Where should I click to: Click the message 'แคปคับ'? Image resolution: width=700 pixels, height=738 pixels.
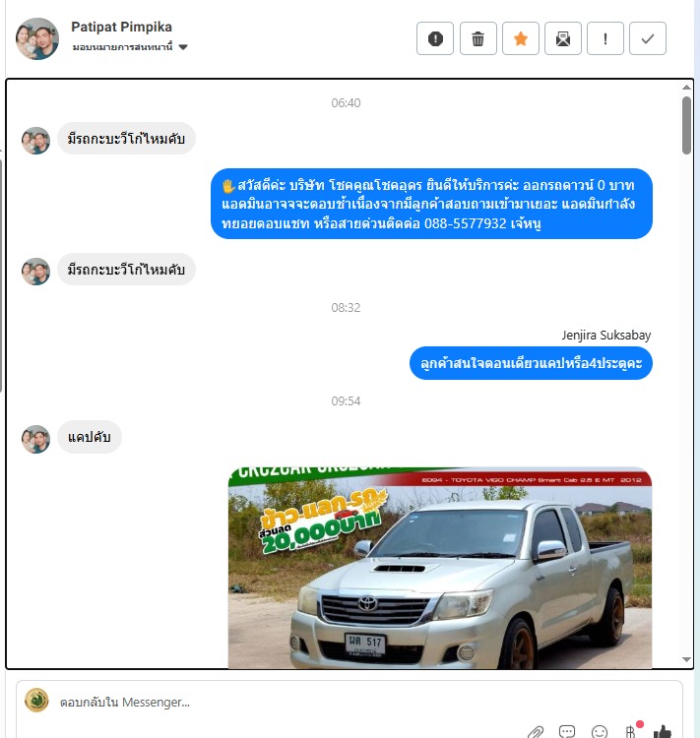89,437
